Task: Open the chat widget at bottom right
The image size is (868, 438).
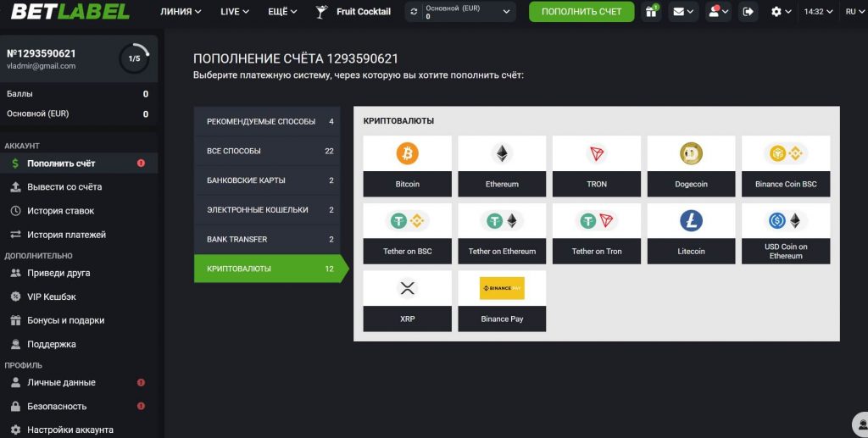Action: point(860,424)
